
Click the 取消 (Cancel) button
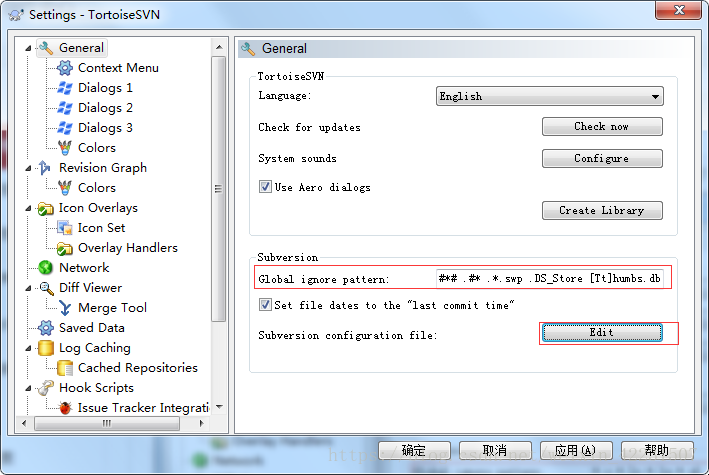click(495, 451)
